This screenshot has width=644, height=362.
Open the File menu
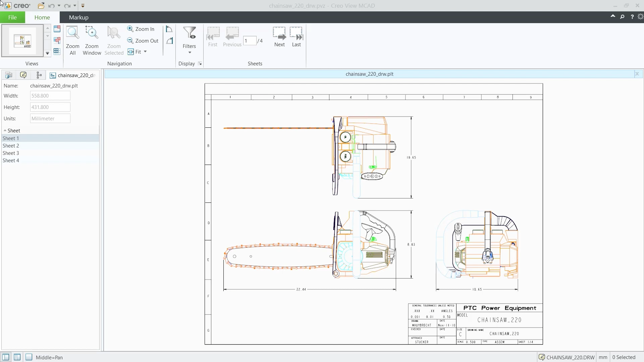[x=12, y=17]
